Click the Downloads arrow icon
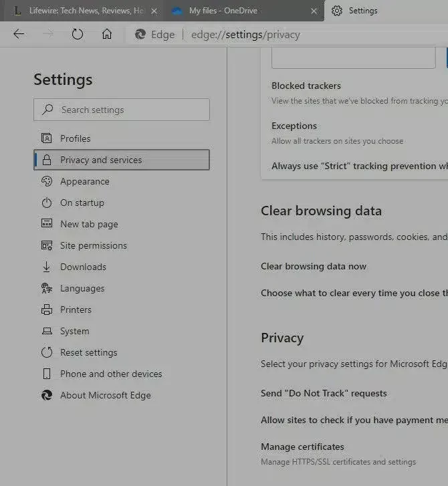 coord(47,267)
